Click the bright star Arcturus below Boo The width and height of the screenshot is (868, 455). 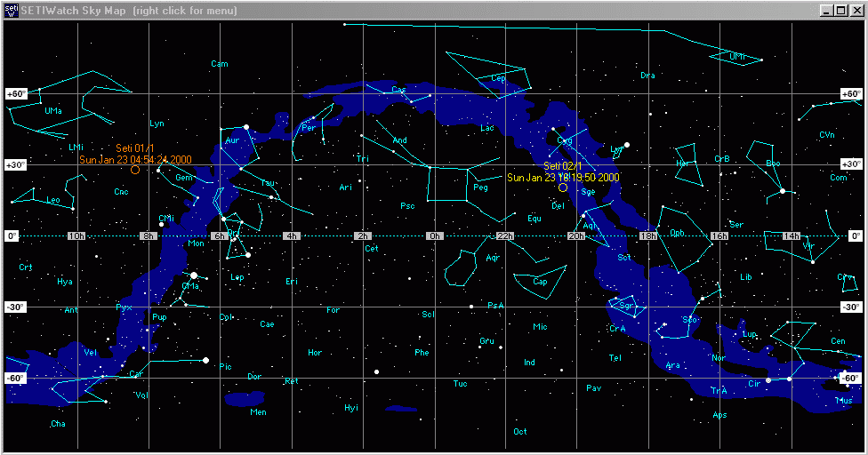pyautogui.click(x=783, y=191)
